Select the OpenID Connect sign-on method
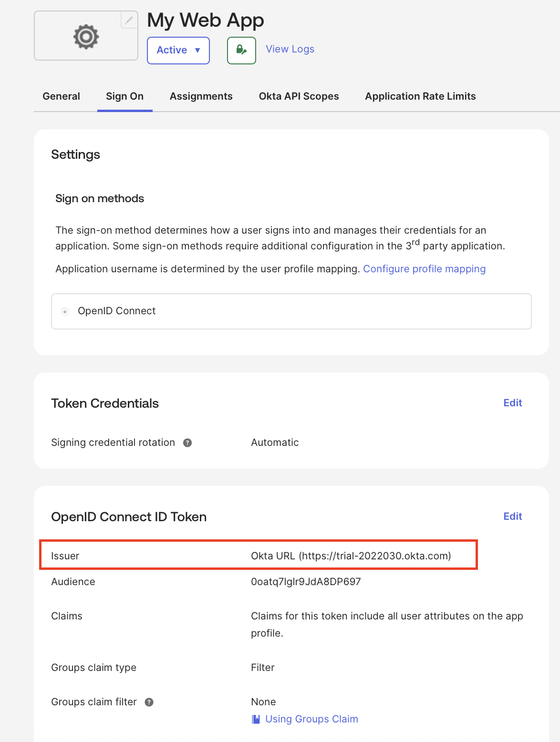The height and width of the screenshot is (742, 560). [x=65, y=311]
